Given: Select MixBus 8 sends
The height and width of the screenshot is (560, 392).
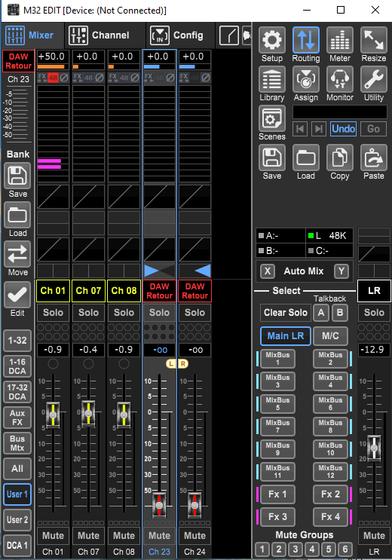Looking at the screenshot, I should tap(330, 427).
